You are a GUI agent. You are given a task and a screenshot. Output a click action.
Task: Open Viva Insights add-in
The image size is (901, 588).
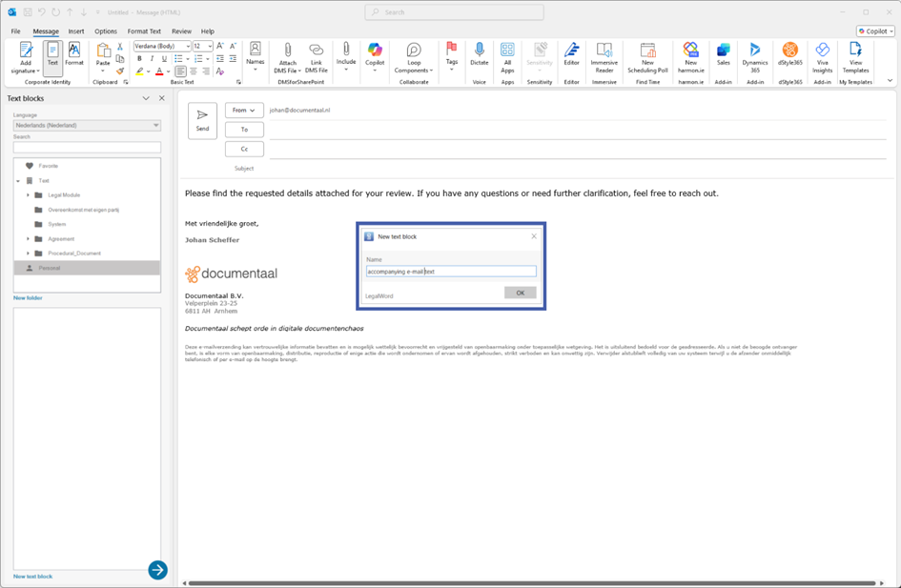tap(822, 58)
